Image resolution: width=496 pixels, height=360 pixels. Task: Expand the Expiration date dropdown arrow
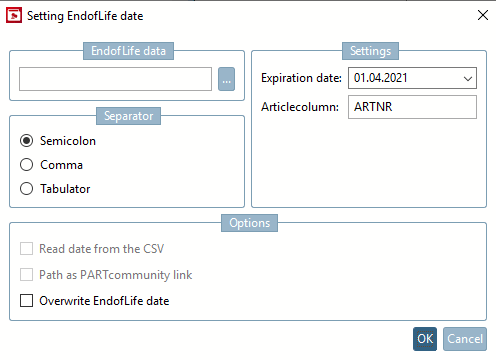tap(468, 78)
